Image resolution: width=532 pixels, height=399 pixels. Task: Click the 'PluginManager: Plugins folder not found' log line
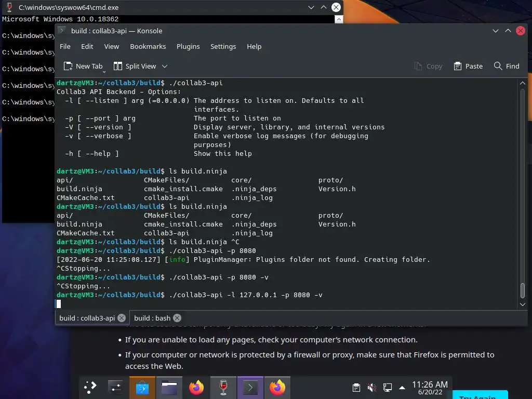tap(243, 260)
